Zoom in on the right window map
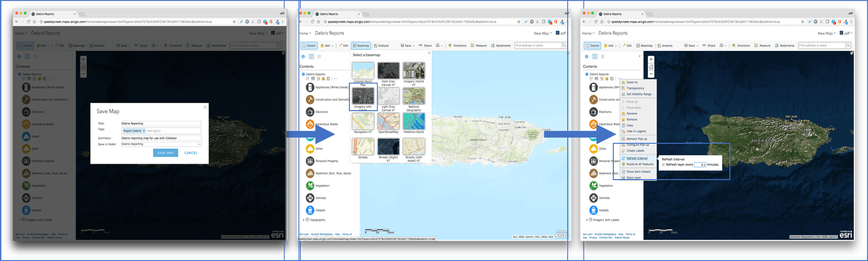 (651, 59)
